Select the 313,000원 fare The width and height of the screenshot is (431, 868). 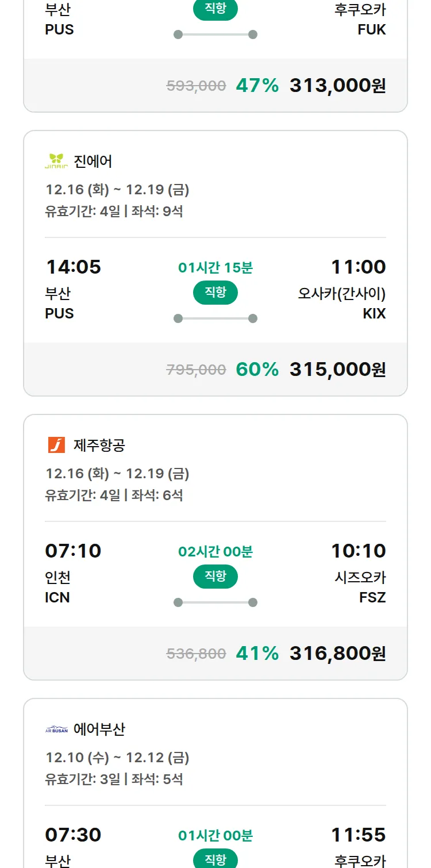pos(337,86)
